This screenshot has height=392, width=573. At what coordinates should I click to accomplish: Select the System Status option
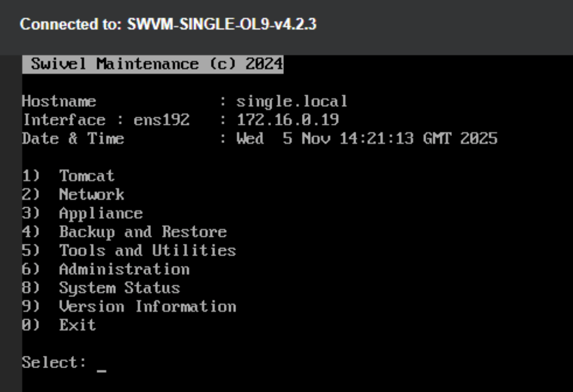click(119, 288)
